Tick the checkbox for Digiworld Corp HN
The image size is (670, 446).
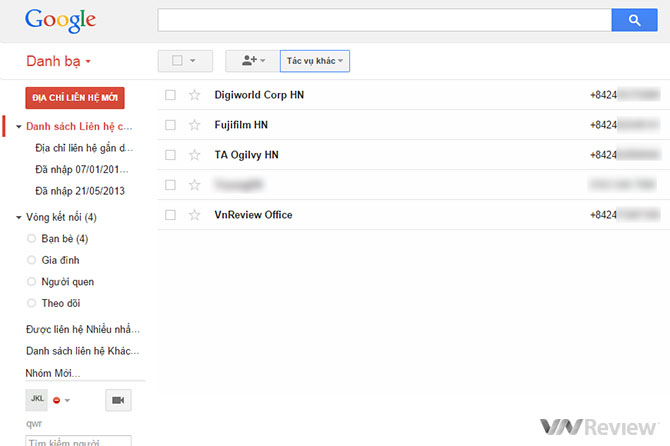click(170, 95)
